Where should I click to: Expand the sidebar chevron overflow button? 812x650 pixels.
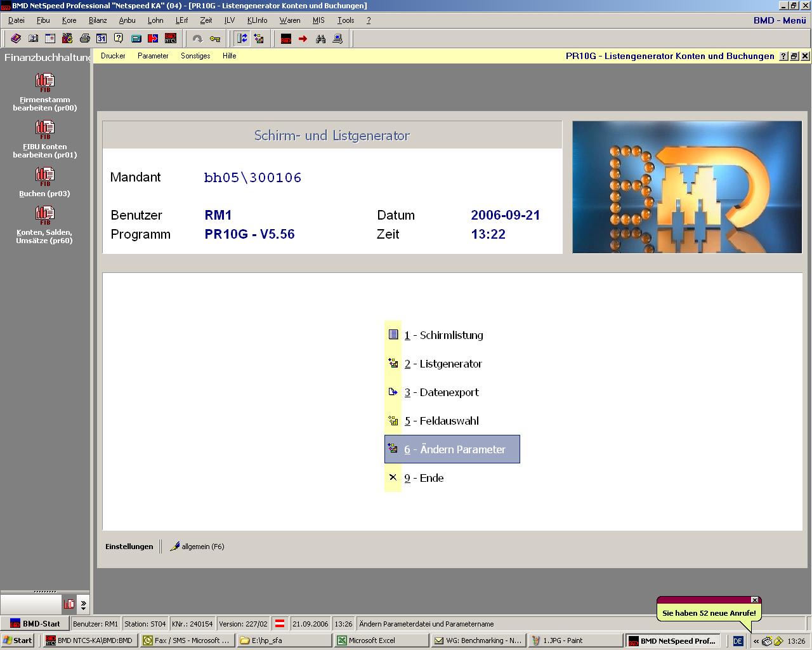83,604
